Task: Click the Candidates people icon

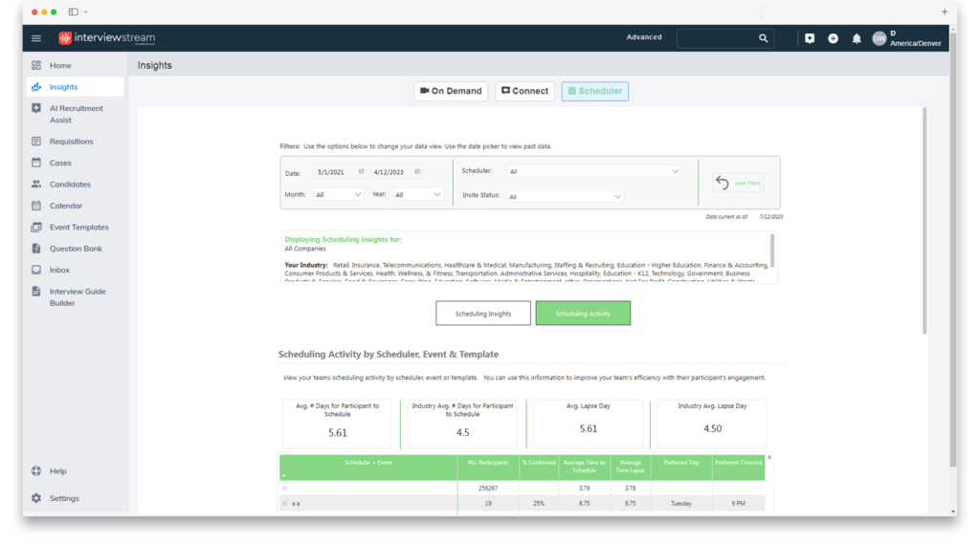Action: (x=36, y=185)
